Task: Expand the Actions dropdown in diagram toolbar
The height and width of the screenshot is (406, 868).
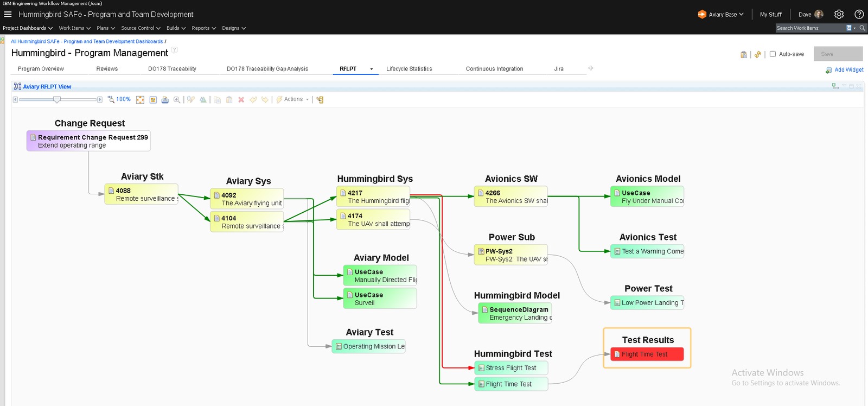Action: coord(293,99)
